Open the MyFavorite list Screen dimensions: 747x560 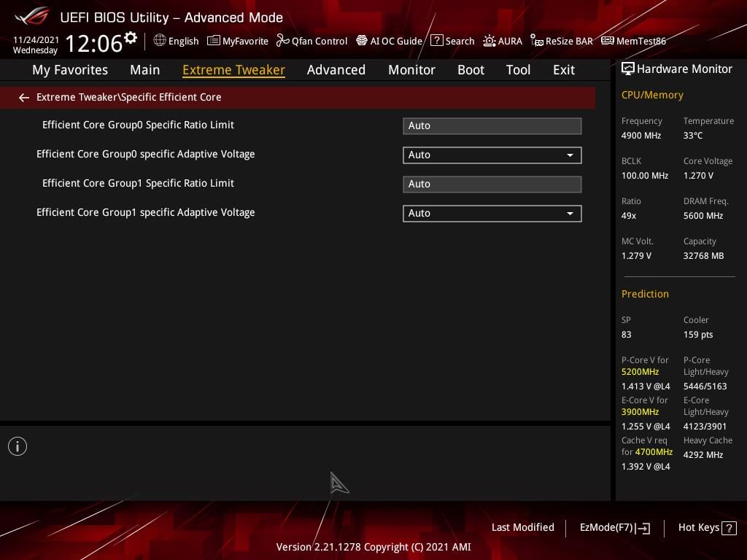click(x=238, y=41)
